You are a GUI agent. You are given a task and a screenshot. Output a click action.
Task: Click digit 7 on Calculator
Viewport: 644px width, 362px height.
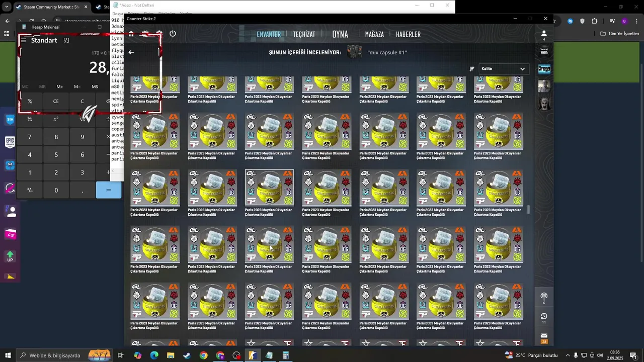pyautogui.click(x=30, y=137)
